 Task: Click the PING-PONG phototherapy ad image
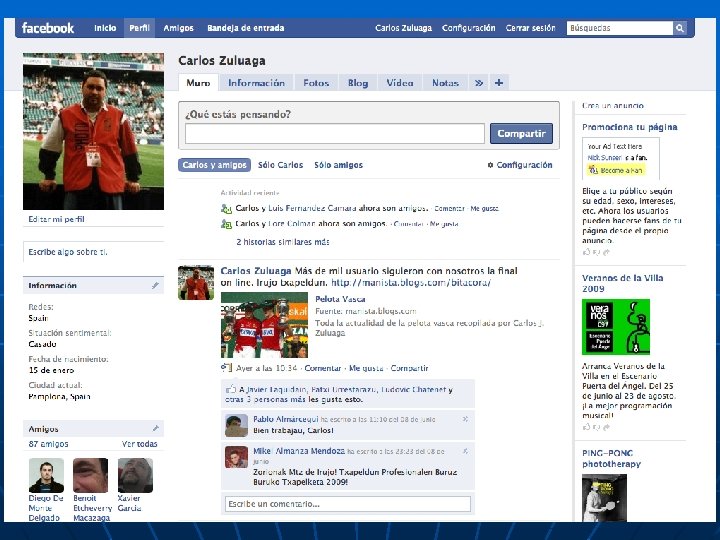tap(604, 498)
